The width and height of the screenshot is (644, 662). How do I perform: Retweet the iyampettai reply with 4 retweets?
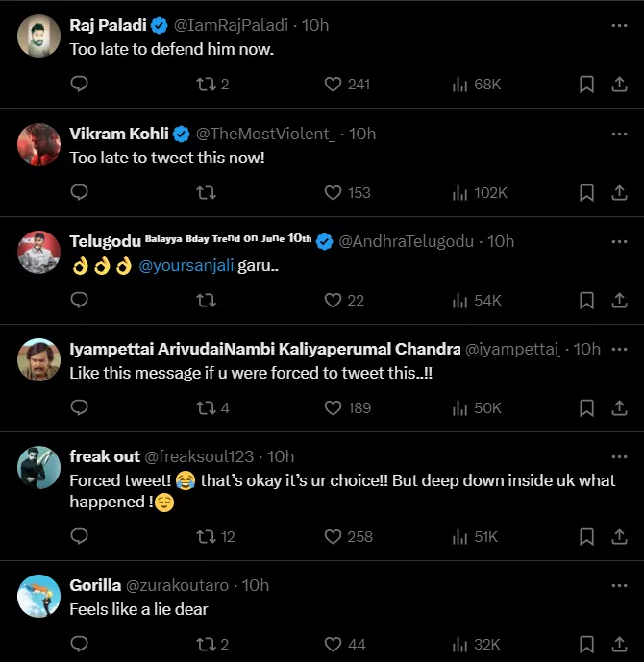point(205,408)
